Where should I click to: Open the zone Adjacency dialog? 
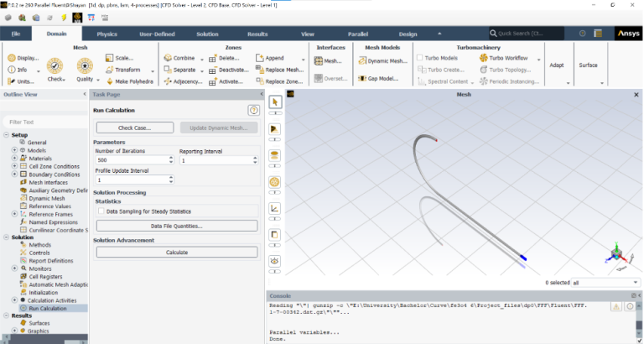[x=183, y=81]
